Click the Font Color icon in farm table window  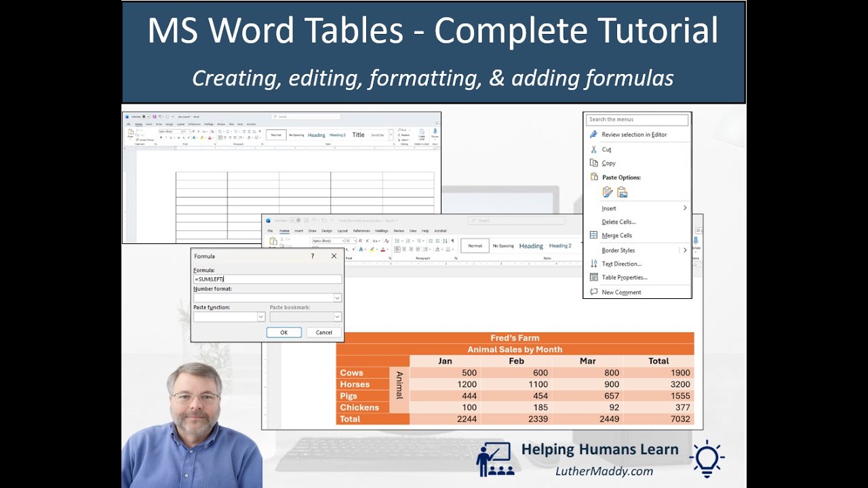(382, 249)
